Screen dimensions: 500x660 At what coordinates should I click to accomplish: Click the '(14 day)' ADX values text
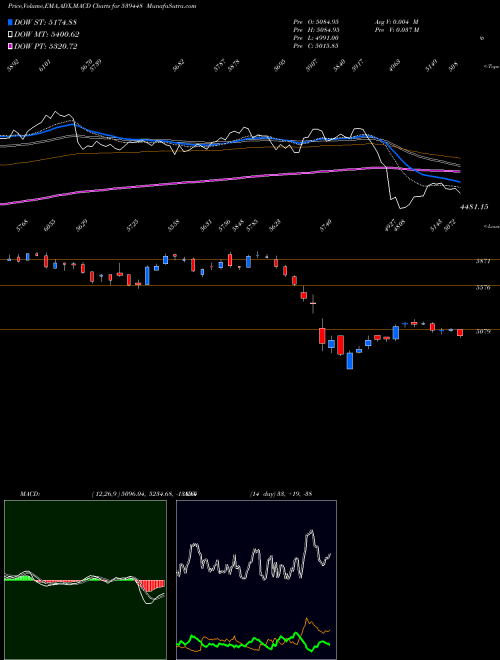pos(281,494)
